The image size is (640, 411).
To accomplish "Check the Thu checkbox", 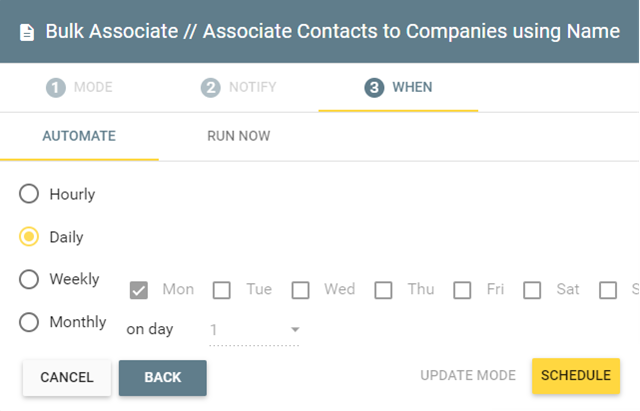I will [x=383, y=290].
